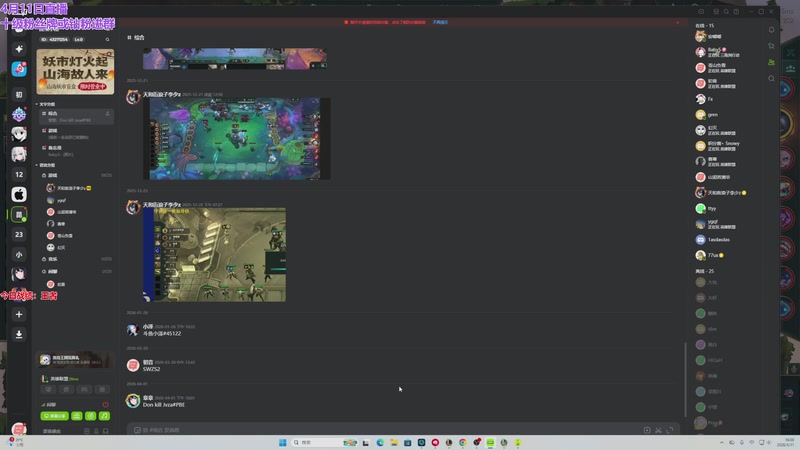Viewport: 800px width, 450px height.
Task: Open the Windows Start button
Action: point(282,442)
